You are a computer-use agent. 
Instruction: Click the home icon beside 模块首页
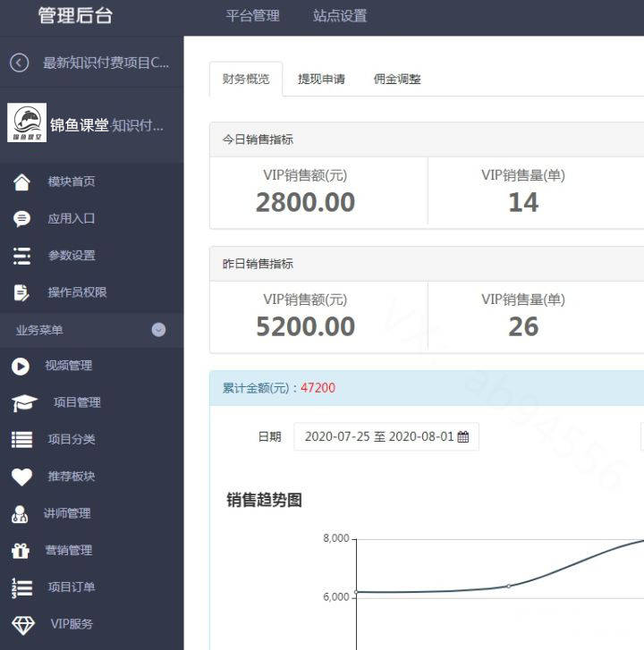[x=21, y=181]
